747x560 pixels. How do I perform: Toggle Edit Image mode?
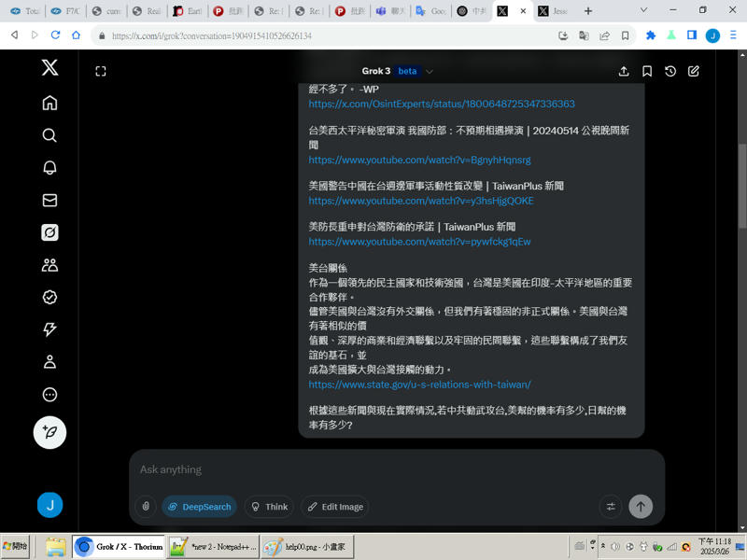(x=334, y=506)
